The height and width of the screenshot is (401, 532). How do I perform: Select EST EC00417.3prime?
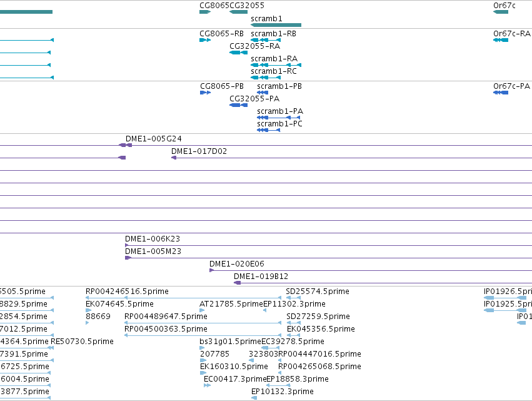(x=235, y=379)
